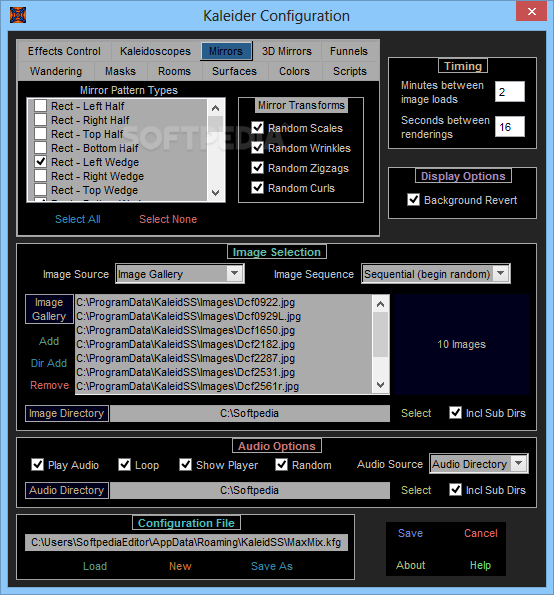Click the seconds between renderings field
Screen dimensions: 554x595
click(510, 127)
